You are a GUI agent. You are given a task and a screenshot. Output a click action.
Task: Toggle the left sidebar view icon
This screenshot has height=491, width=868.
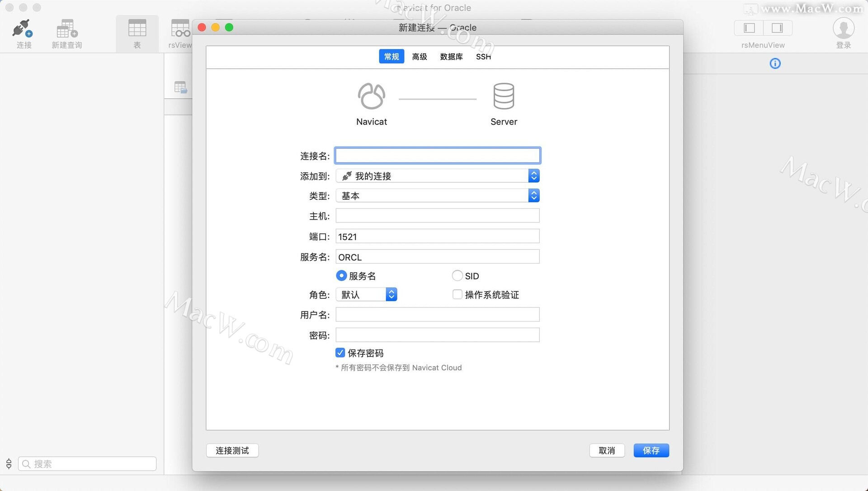(749, 28)
